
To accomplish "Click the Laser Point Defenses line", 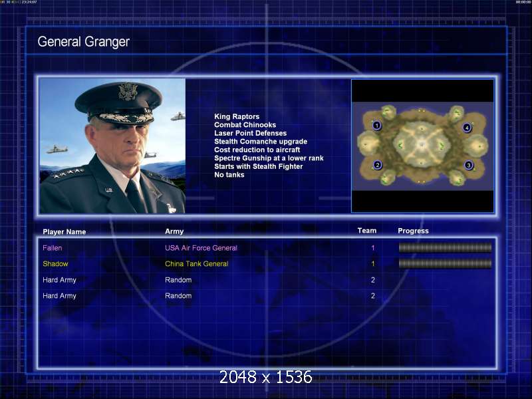I will (x=251, y=133).
